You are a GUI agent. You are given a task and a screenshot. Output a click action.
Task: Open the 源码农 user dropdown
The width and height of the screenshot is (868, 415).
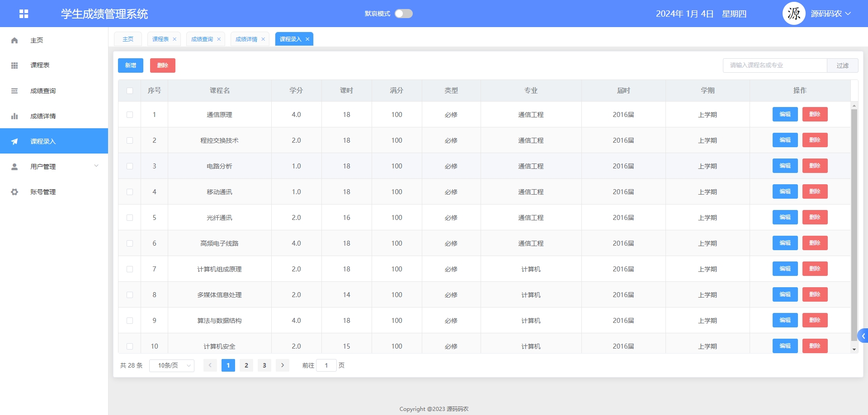(831, 14)
